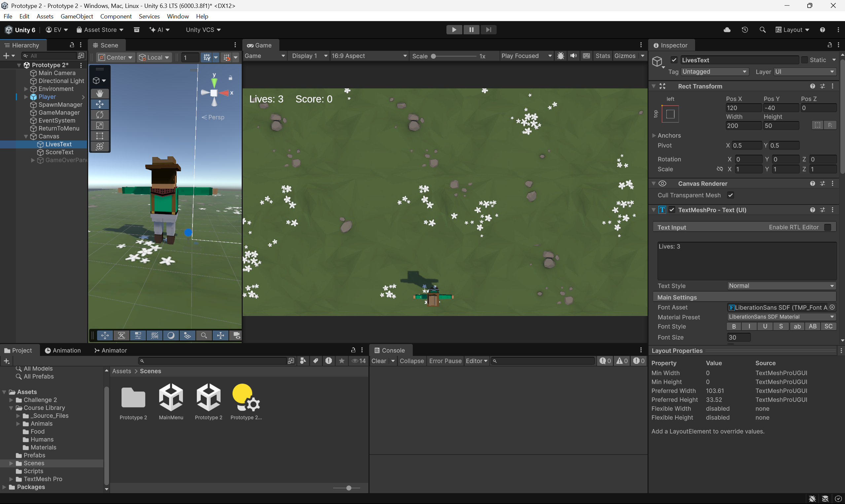The height and width of the screenshot is (504, 845).
Task: Disable Cull Transparent Mesh checkbox
Action: tap(730, 195)
